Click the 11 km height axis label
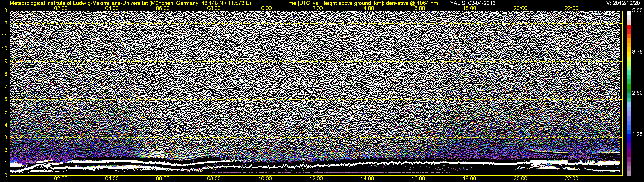644x182 pixels. pos(5,36)
